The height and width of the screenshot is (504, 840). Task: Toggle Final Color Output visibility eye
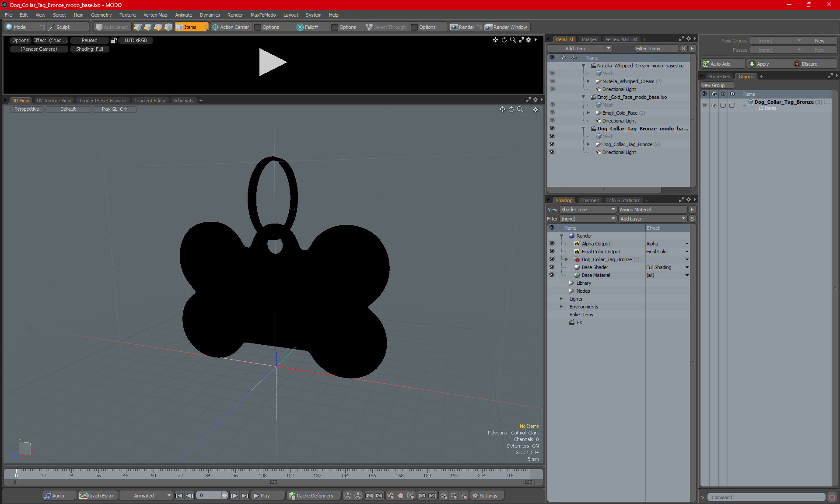click(x=552, y=252)
